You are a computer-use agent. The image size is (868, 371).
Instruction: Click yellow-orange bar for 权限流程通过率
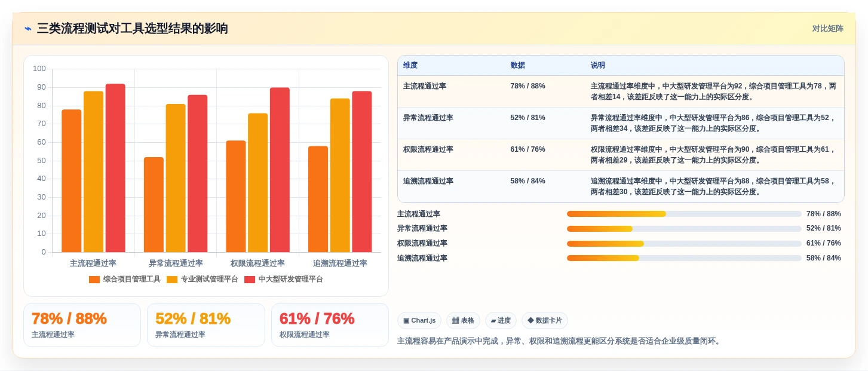click(x=258, y=183)
